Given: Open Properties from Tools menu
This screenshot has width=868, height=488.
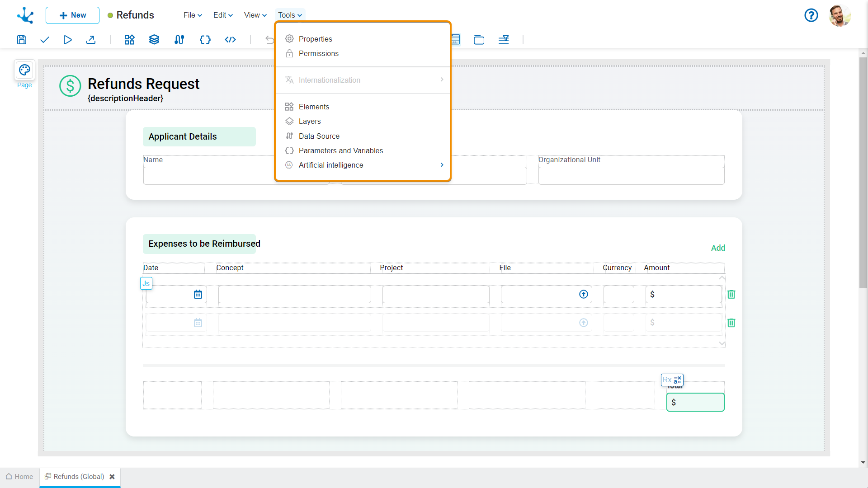Looking at the screenshot, I should (315, 39).
